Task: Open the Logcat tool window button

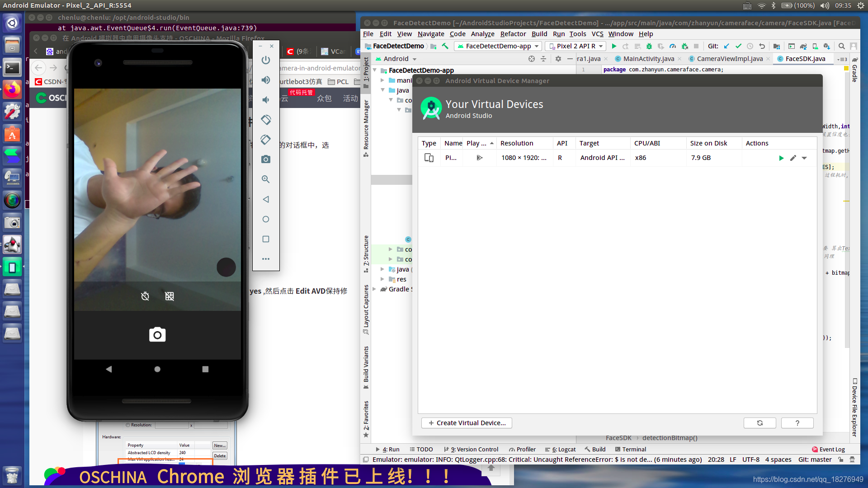Action: pyautogui.click(x=561, y=449)
